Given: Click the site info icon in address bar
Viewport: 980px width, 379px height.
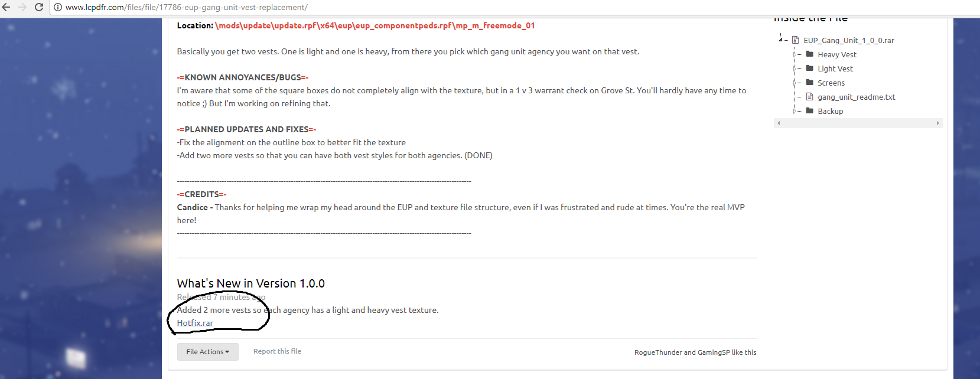Looking at the screenshot, I should [x=58, y=8].
